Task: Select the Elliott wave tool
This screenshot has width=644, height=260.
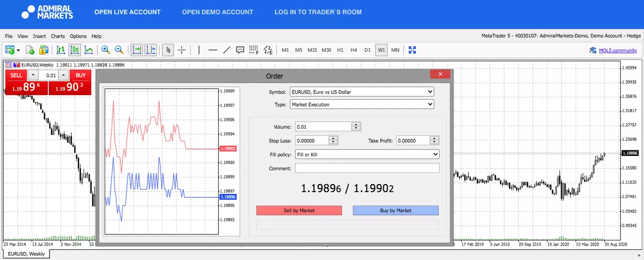Action: pos(268,50)
